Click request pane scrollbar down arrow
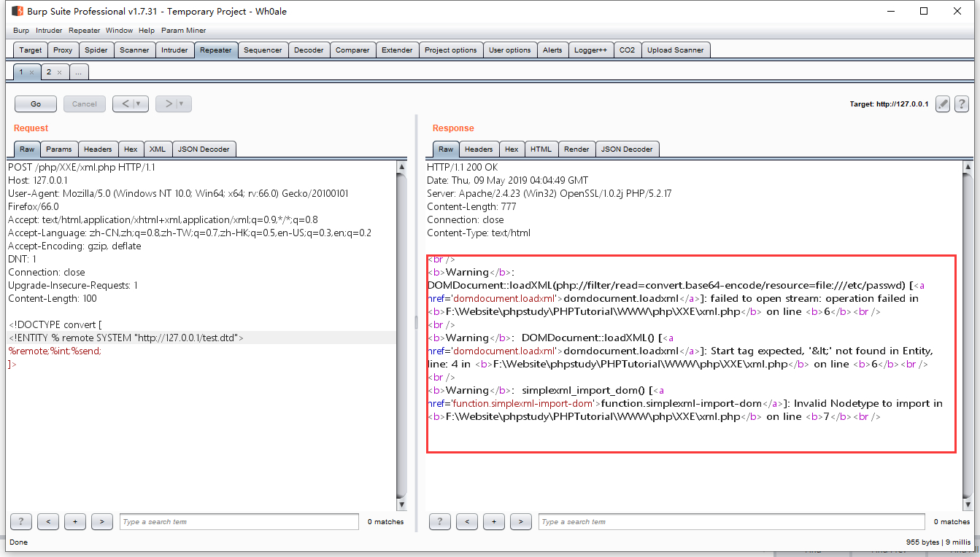Image resolution: width=980 pixels, height=557 pixels. coord(401,505)
